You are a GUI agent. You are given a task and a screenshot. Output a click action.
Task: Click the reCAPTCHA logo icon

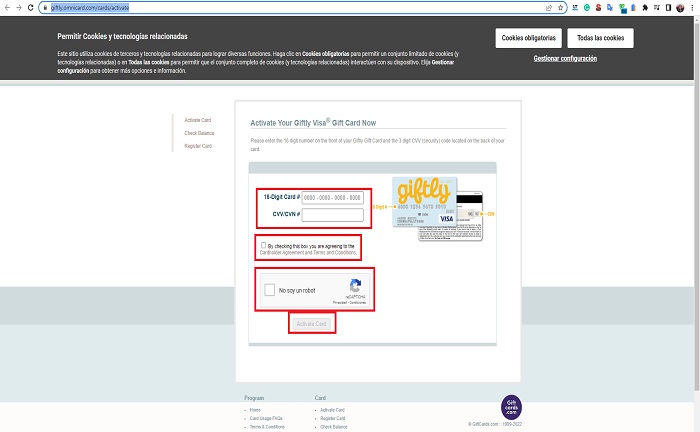click(x=355, y=285)
